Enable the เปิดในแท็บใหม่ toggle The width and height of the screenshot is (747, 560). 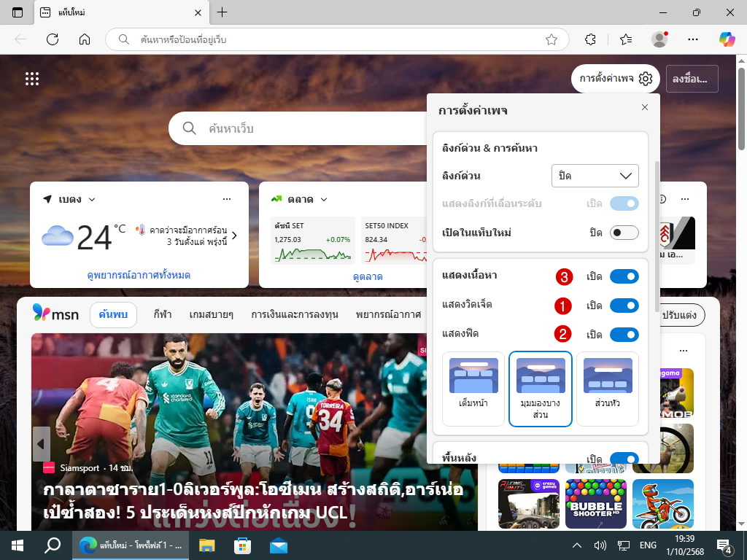[x=624, y=233]
